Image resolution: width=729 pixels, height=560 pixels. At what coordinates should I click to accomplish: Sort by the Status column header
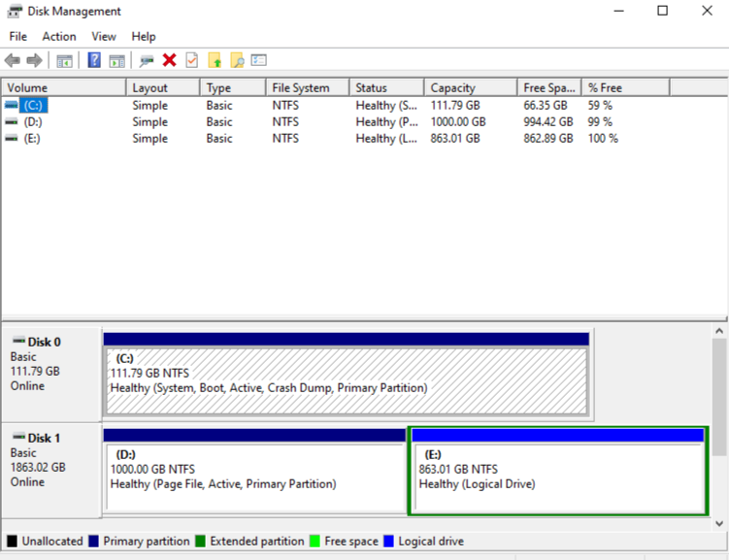coord(386,88)
